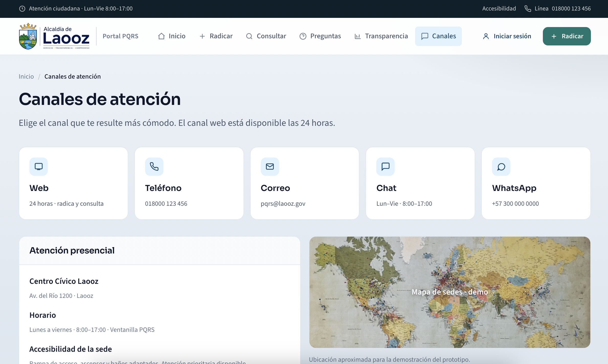Click the message icon on the Chat card
This screenshot has height=364, width=608.
(x=385, y=167)
